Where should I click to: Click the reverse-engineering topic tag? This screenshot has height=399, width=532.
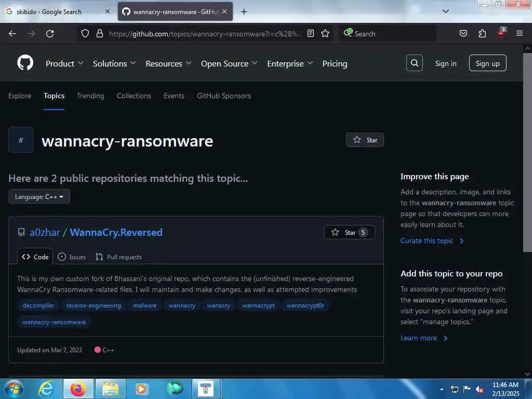94,305
